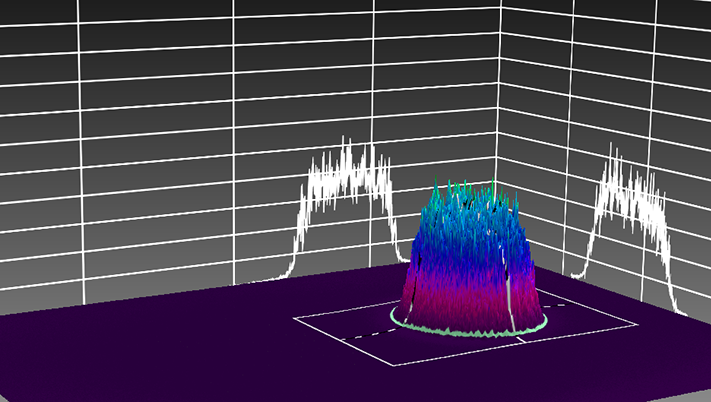Image resolution: width=711 pixels, height=402 pixels.
Task: Select the green elliptical ring at beam base
Action: coord(468,331)
